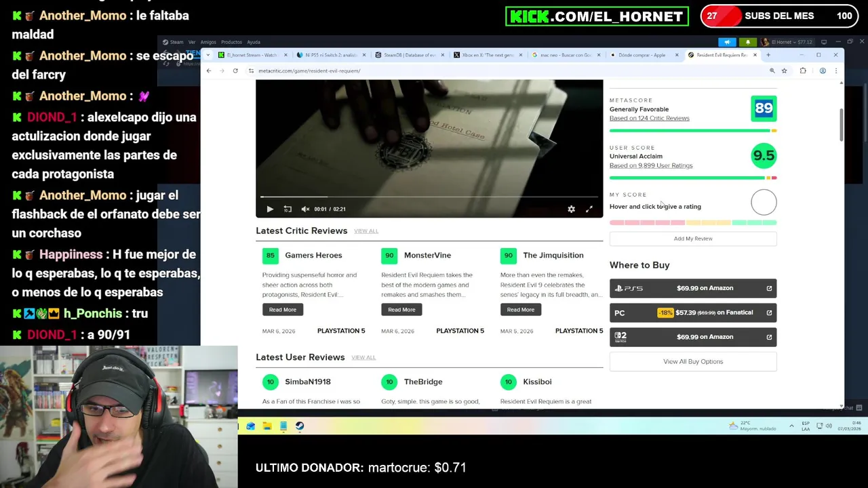
Task: Open the weather widget showing 22°C
Action: pyautogui.click(x=751, y=426)
